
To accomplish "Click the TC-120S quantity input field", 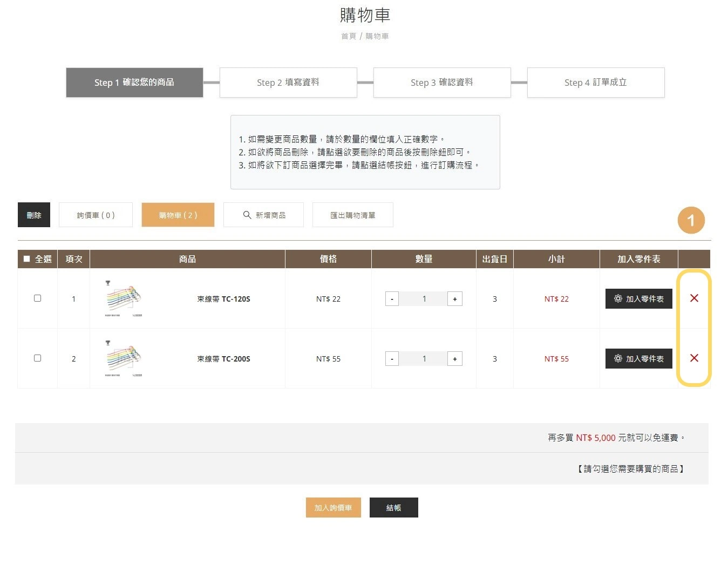I will 424,298.
